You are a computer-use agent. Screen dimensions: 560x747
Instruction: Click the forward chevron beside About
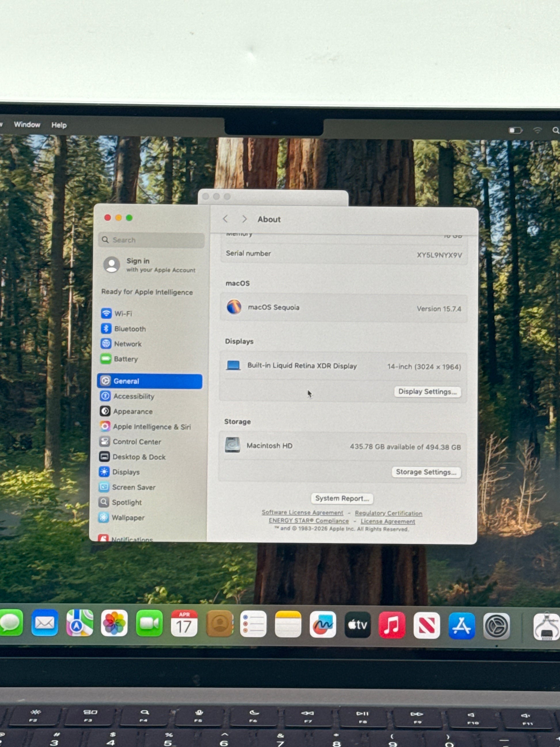(x=244, y=219)
